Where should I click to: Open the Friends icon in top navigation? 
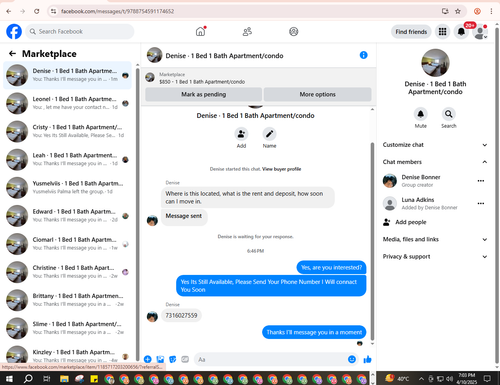pyautogui.click(x=247, y=32)
